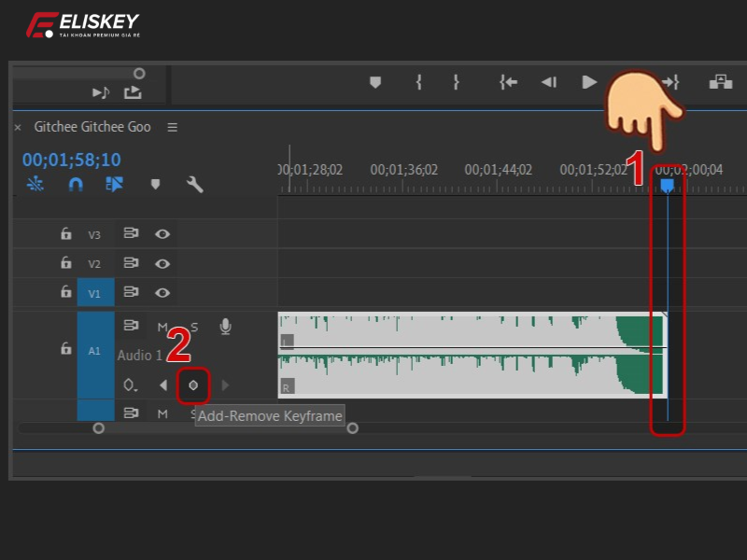Go to previous keyframe with the left arrow
This screenshot has height=560, width=747.
(164, 385)
